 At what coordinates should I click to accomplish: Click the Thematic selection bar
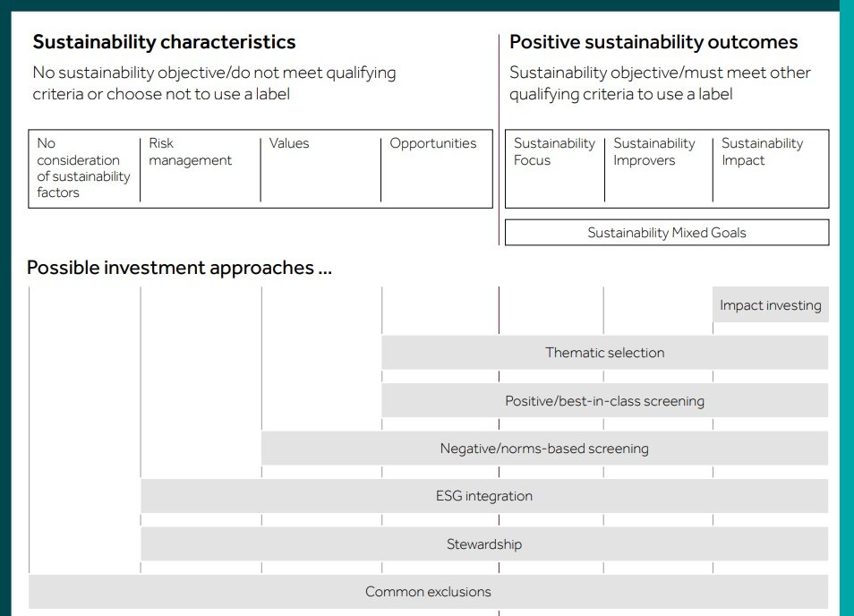605,353
